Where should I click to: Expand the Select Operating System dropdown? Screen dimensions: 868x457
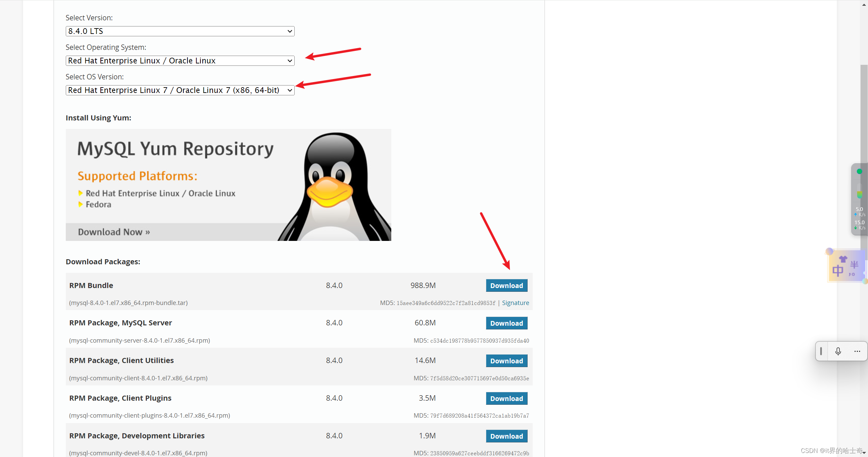click(x=180, y=60)
